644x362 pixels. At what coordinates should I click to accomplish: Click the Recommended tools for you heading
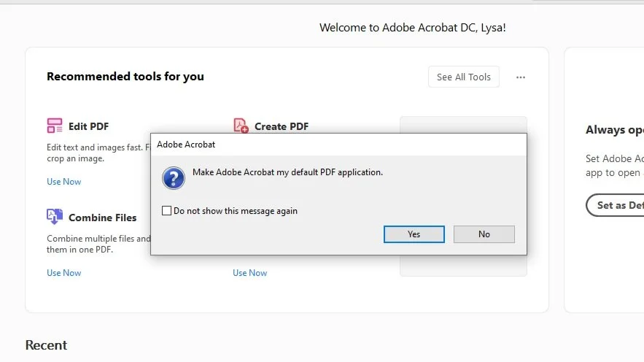125,77
